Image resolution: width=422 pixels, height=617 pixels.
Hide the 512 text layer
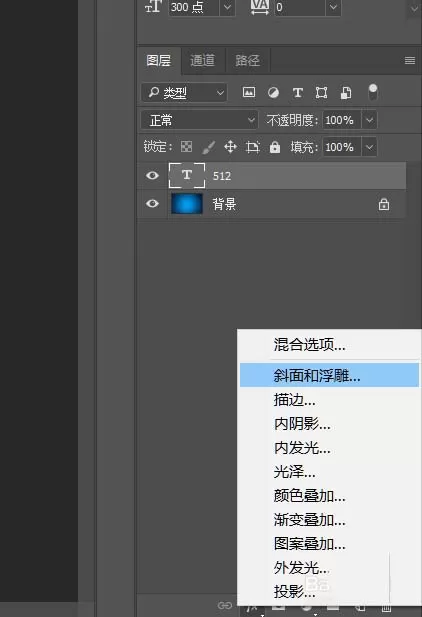click(x=152, y=175)
